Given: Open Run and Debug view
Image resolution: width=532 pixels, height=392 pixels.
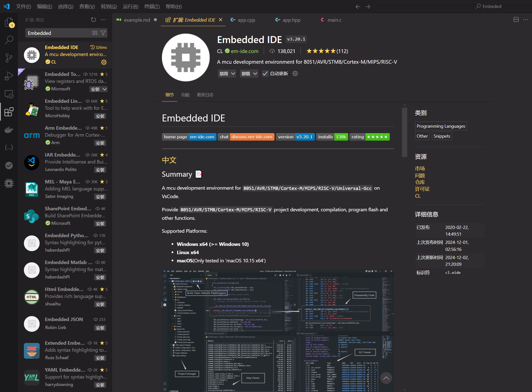Looking at the screenshot, I should coord(9,76).
